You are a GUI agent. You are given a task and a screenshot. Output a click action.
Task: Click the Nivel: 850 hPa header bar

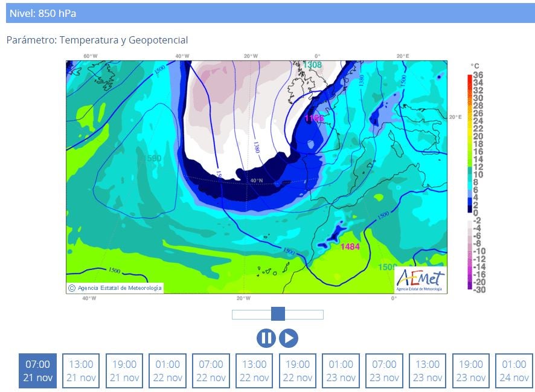tap(270, 13)
